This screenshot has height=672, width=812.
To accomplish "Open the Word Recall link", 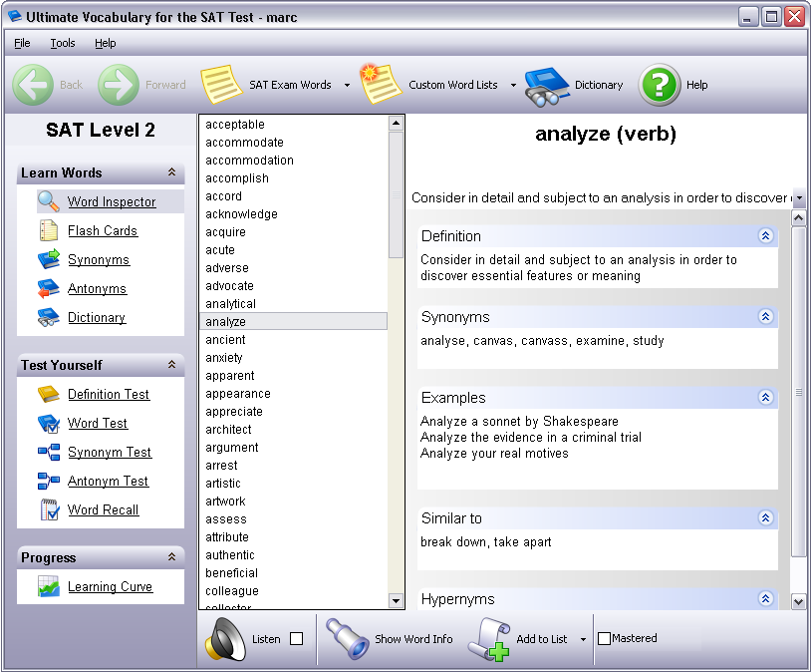I will [x=103, y=510].
